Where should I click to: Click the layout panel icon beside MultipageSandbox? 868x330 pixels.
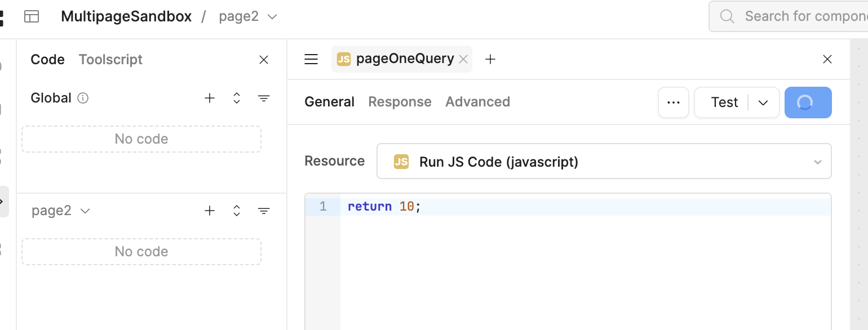pos(32,17)
